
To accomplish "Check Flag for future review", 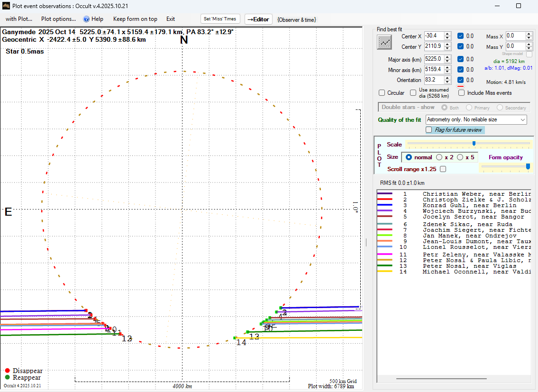I will (x=429, y=130).
